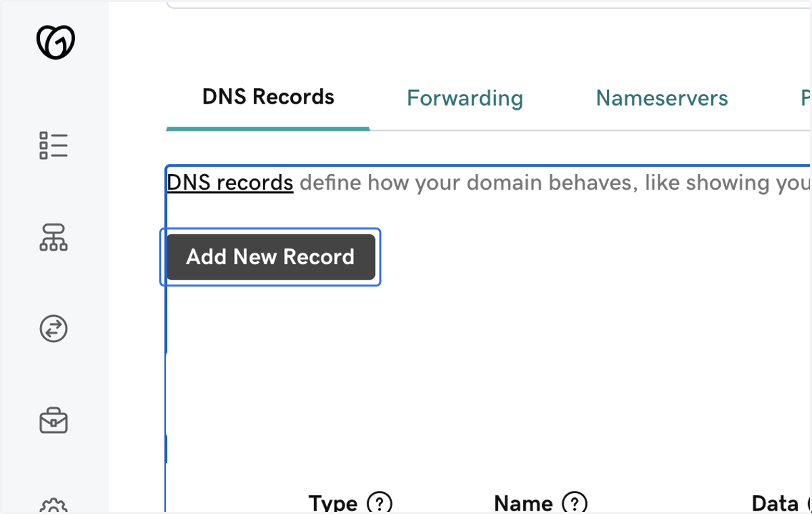The width and height of the screenshot is (812, 514).
Task: Open the sitemap hierarchy sidebar icon
Action: pos(53,238)
